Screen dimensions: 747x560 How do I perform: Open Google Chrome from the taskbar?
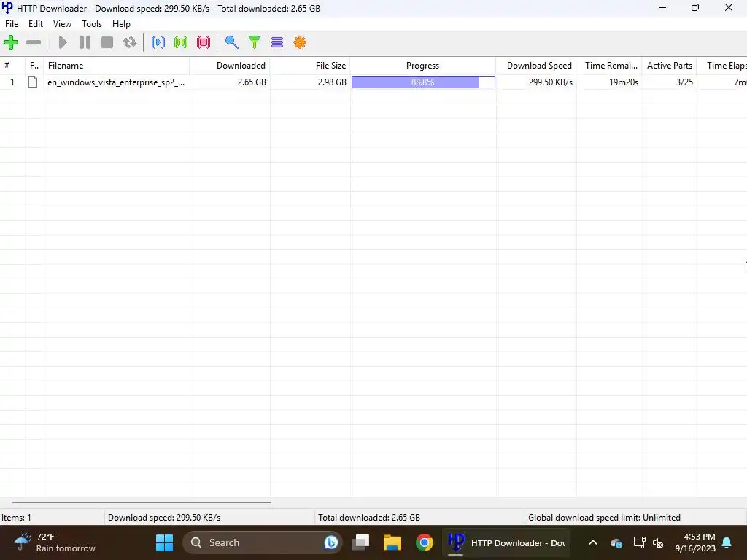[424, 542]
